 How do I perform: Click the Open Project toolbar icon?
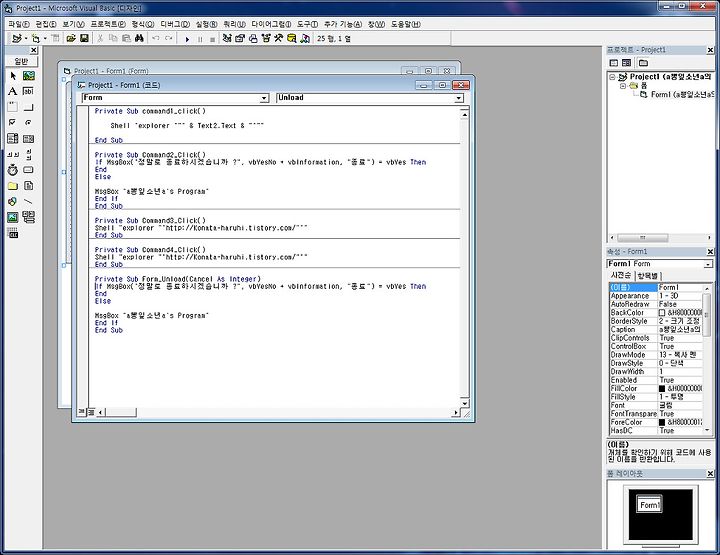(71, 39)
